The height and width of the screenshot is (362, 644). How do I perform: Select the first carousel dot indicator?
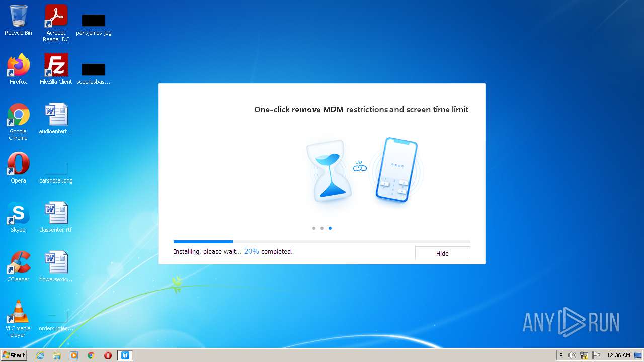click(314, 228)
